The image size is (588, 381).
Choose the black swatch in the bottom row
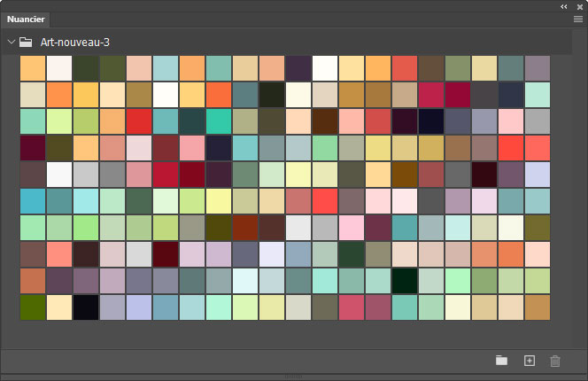click(86, 307)
